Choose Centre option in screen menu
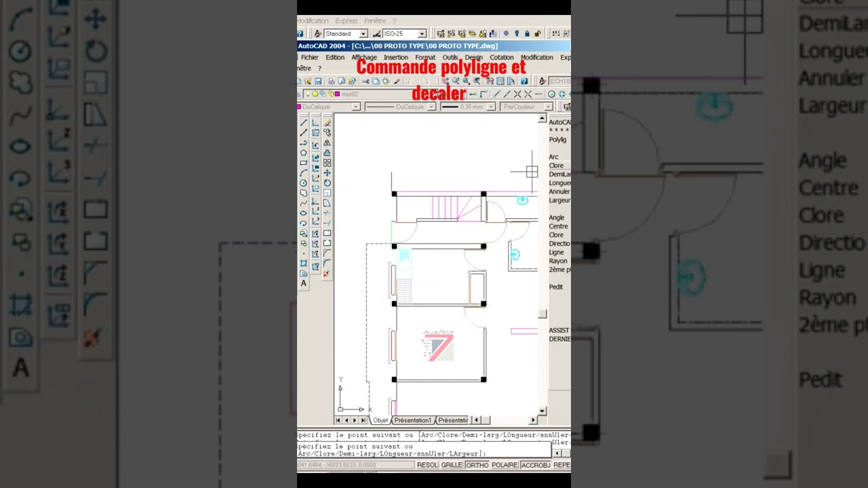The width and height of the screenshot is (868, 488). pos(558,226)
